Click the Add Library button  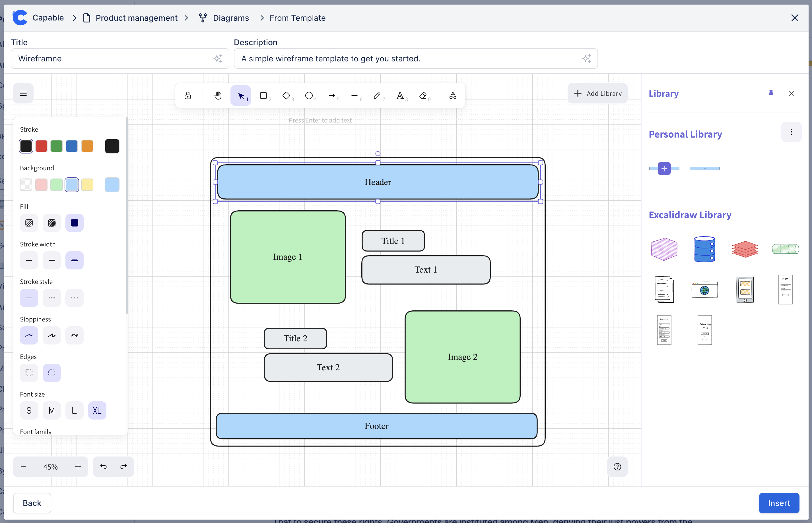(597, 93)
